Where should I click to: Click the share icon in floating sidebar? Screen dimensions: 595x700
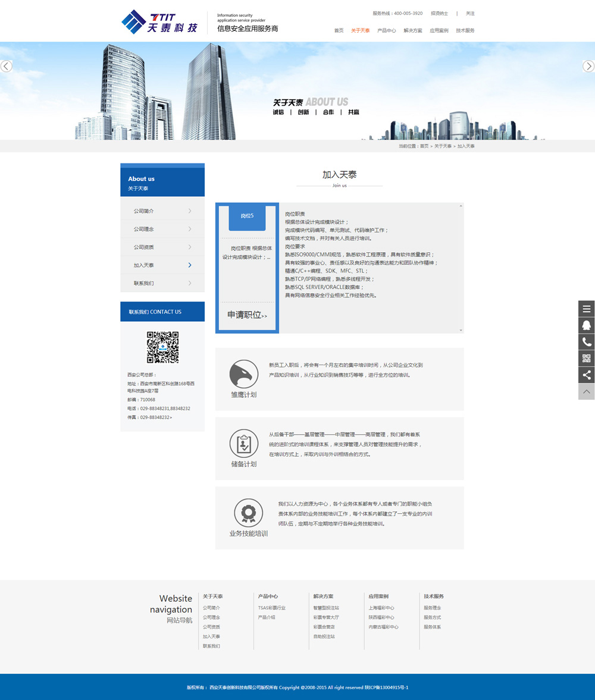click(x=586, y=375)
